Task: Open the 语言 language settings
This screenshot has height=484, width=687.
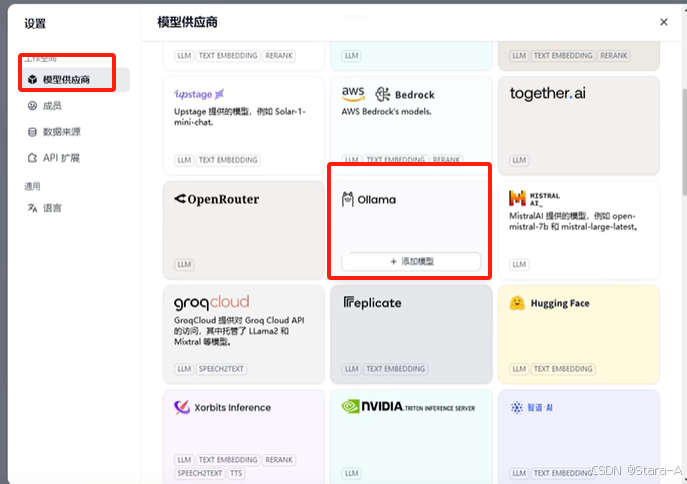Action: click(x=52, y=208)
